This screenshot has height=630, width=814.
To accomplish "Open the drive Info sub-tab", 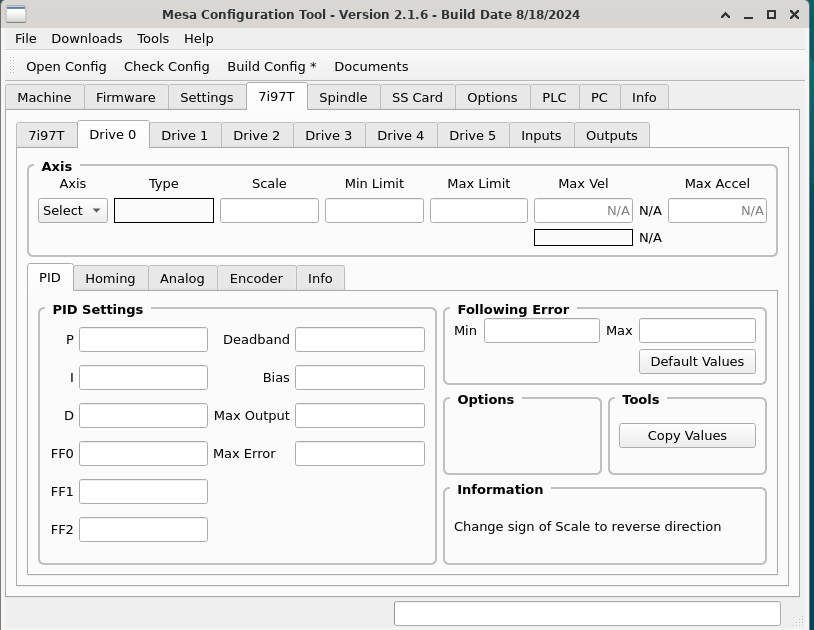I will pos(320,279).
